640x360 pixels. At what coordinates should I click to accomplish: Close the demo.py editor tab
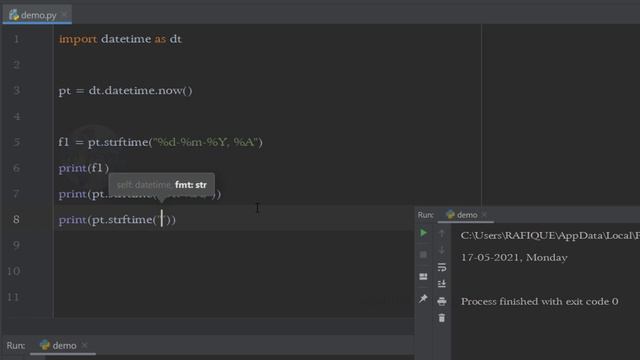tap(64, 15)
